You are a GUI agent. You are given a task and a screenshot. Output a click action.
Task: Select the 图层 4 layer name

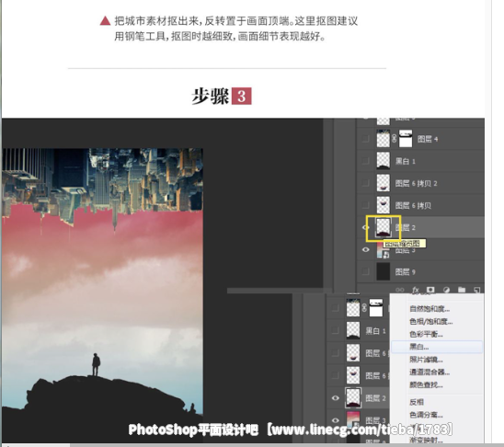click(x=428, y=139)
